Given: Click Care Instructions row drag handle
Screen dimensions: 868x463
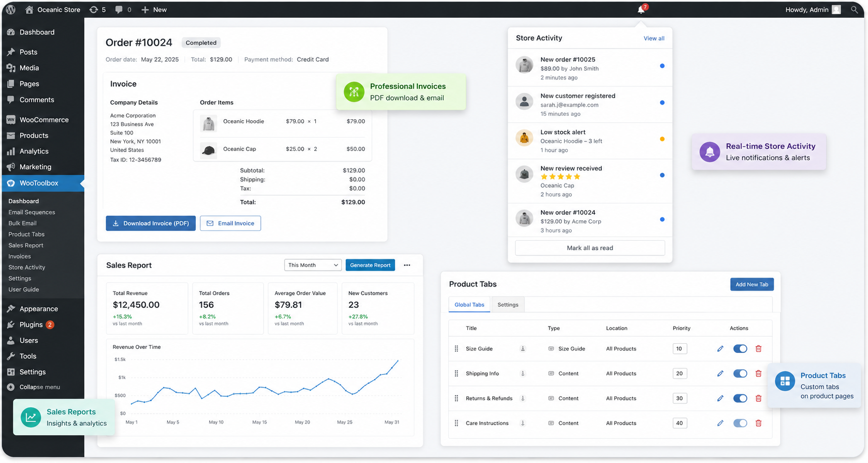Looking at the screenshot, I should pos(457,423).
